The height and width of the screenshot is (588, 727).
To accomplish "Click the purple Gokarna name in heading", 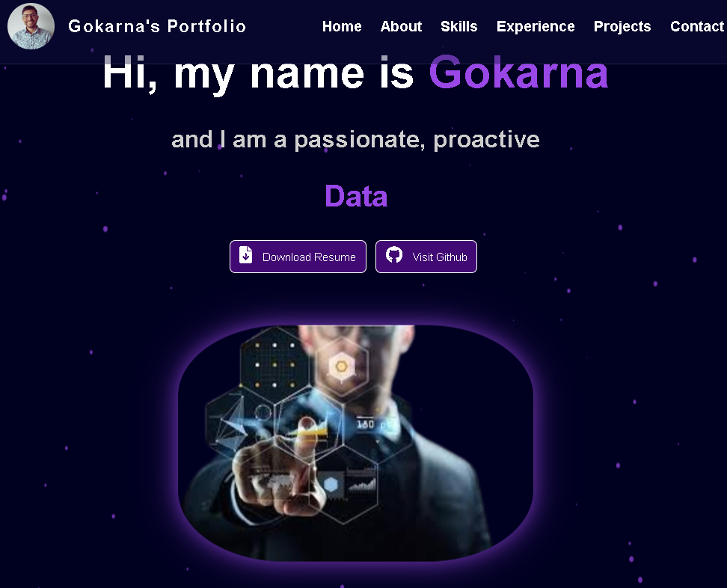I will point(518,73).
